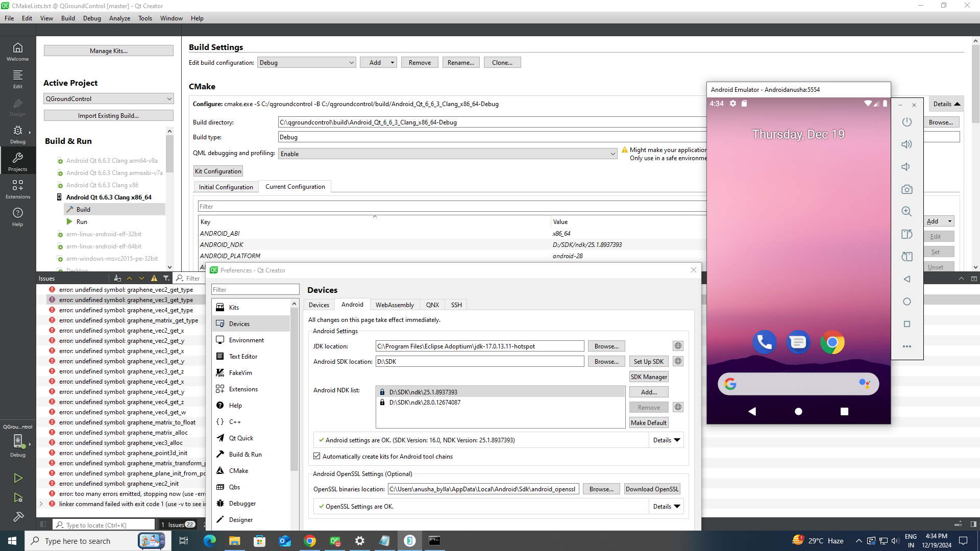Open the Tools menu
The image size is (980, 551).
click(145, 18)
